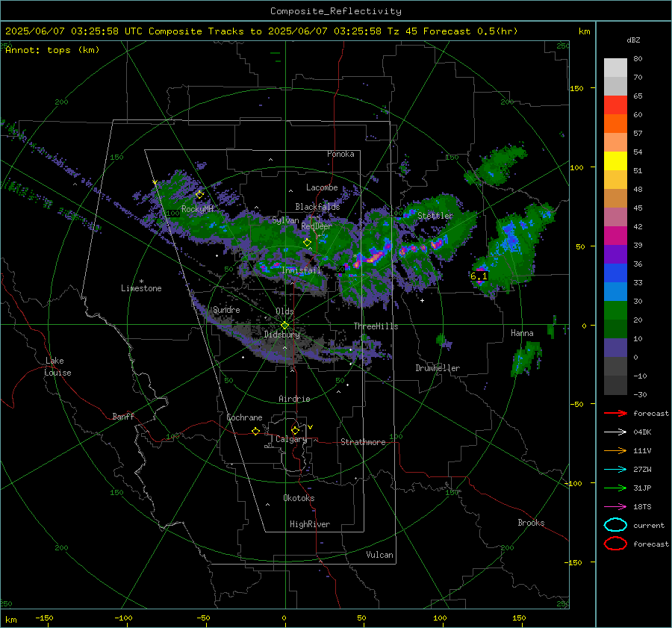Click the RedDeer city label
The width and height of the screenshot is (672, 628).
point(317,226)
